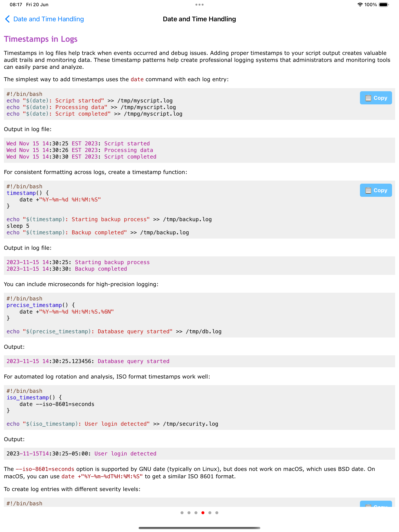Go to the second page dot

189,512
